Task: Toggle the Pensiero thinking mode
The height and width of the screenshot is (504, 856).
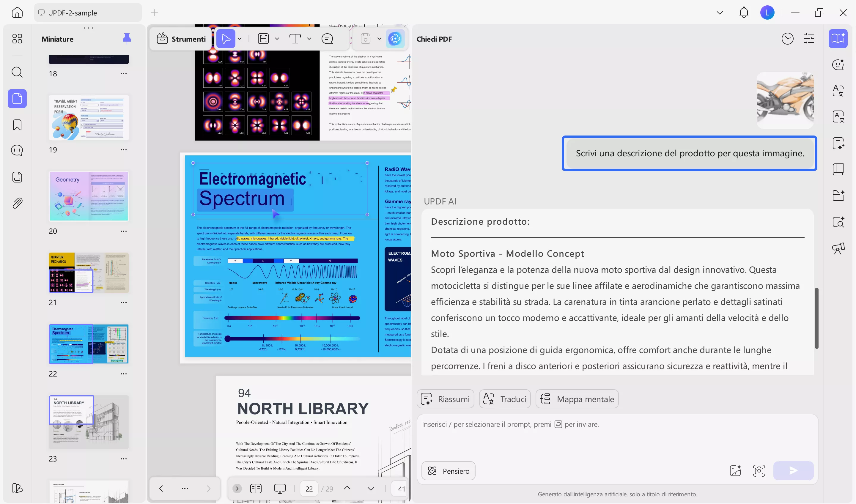Action: [448, 471]
